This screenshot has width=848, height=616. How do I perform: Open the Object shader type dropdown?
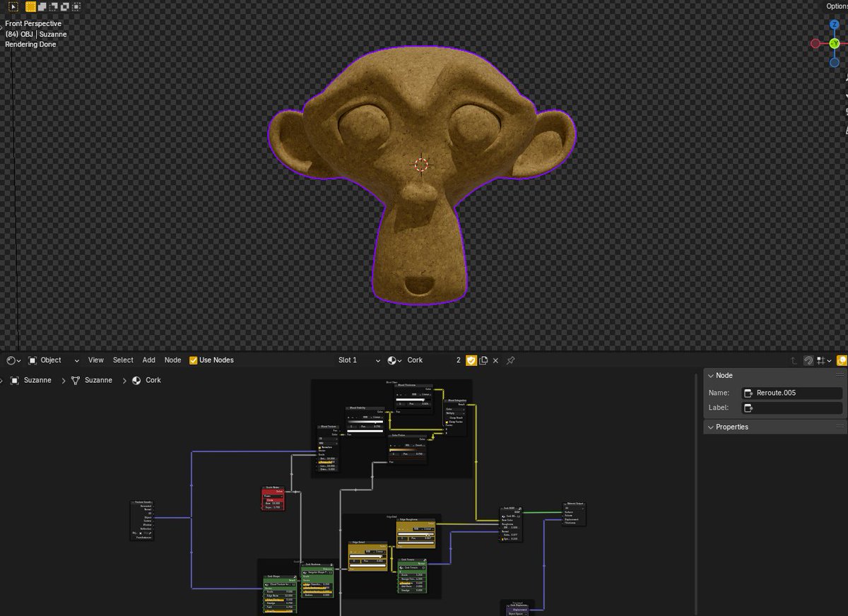(x=54, y=360)
